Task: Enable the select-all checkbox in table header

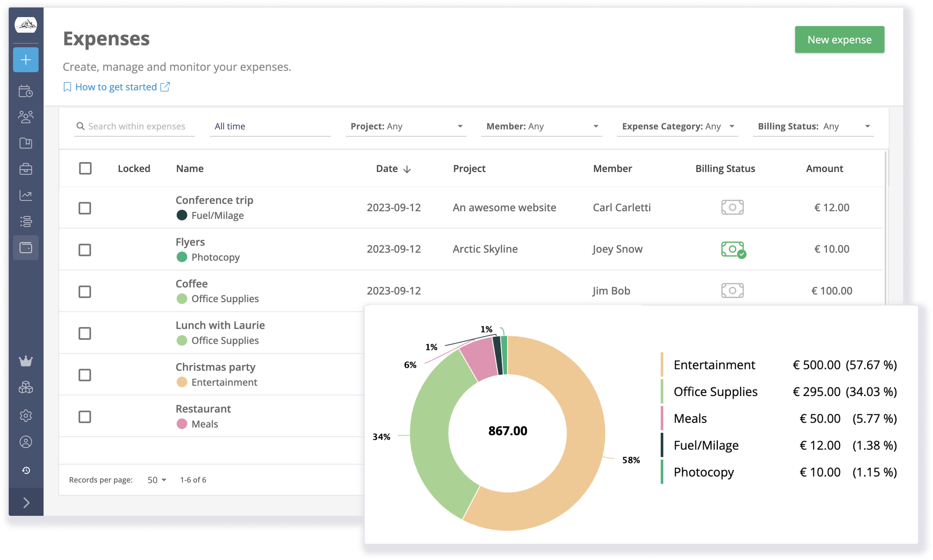Action: tap(85, 168)
